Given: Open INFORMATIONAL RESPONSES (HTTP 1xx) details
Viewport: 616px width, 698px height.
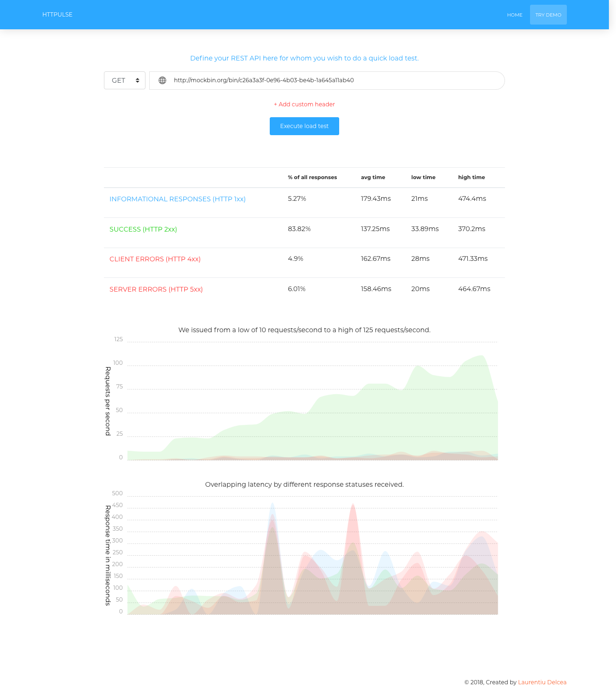Looking at the screenshot, I should coord(178,199).
